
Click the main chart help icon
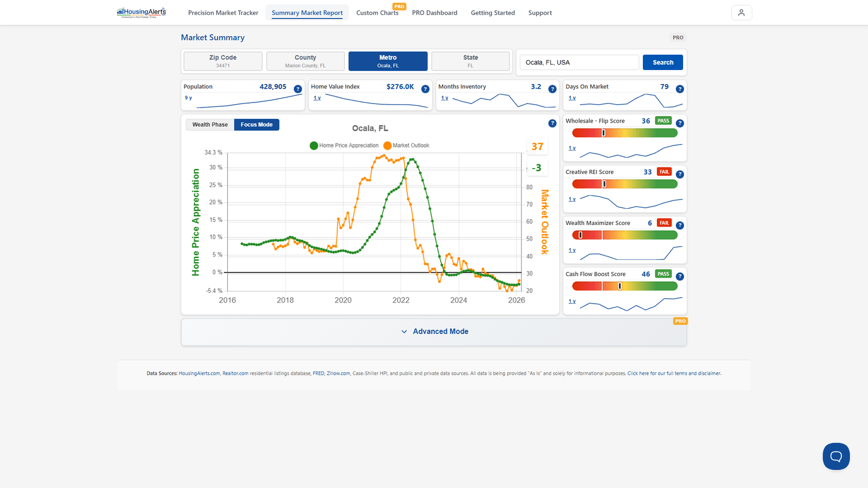pos(552,123)
